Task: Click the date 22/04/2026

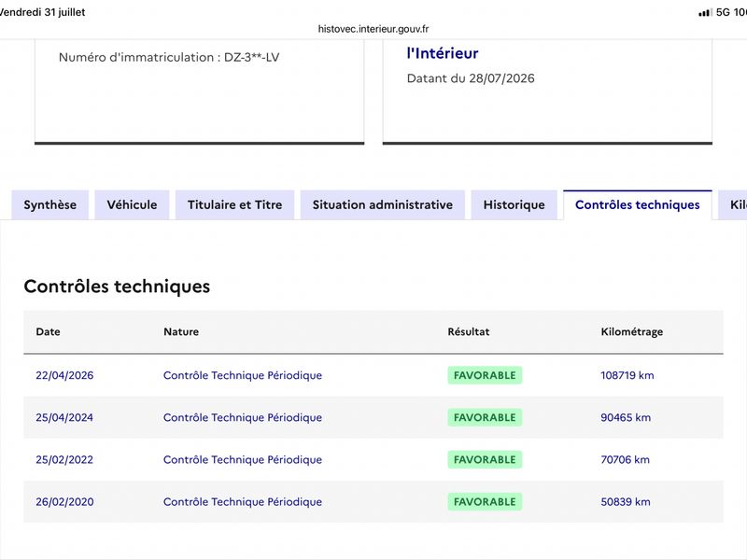Action: (x=64, y=375)
